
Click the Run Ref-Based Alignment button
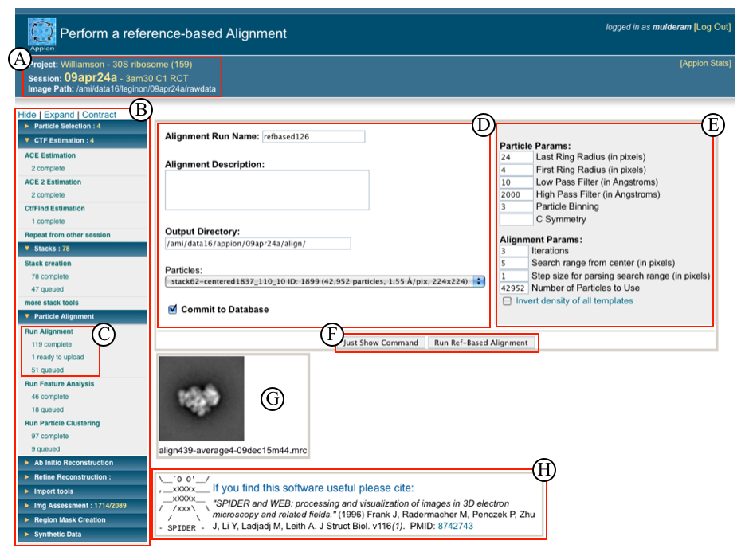(x=480, y=343)
